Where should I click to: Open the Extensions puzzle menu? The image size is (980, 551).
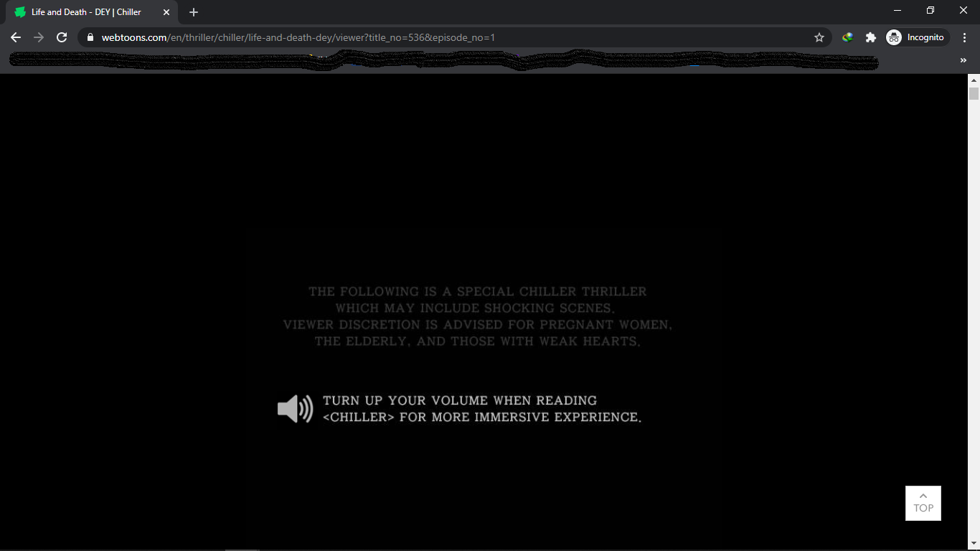[871, 37]
